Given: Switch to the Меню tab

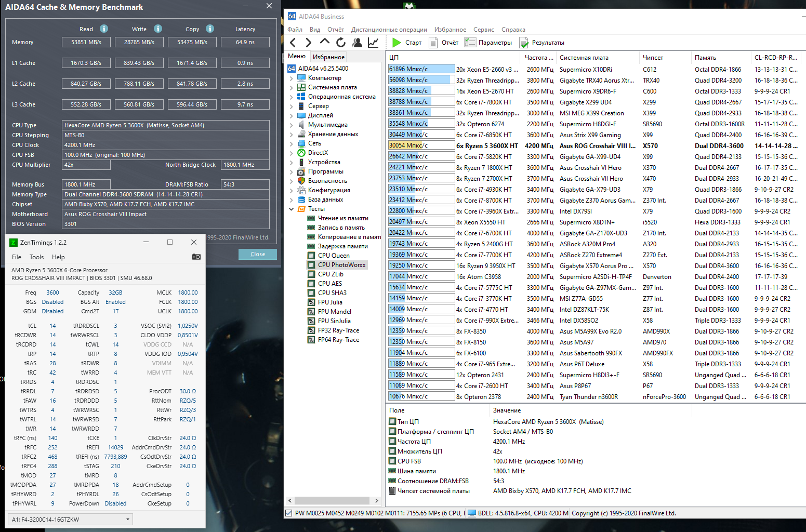Looking at the screenshot, I should [297, 56].
